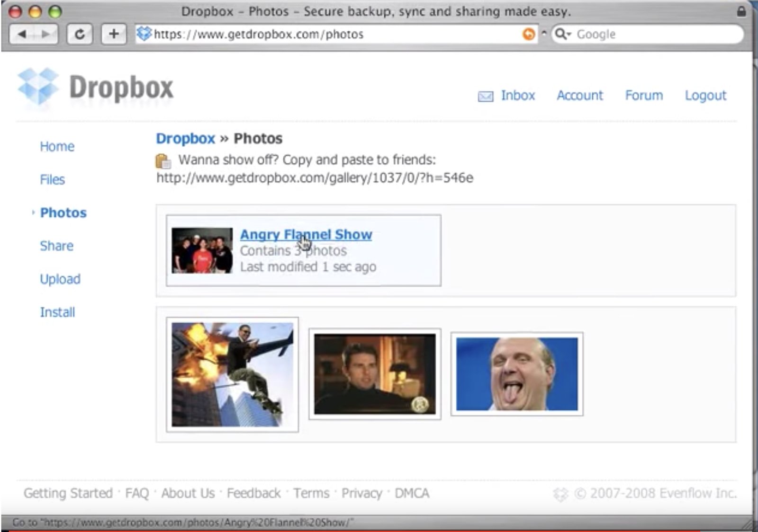This screenshot has width=758, height=532.
Task: Open the Angry Flannel Show album link
Action: [x=306, y=234]
